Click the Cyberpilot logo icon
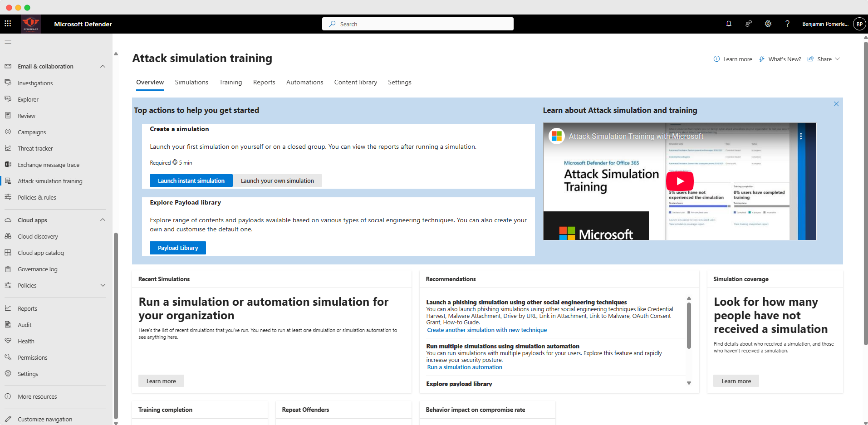868x425 pixels. [x=31, y=24]
